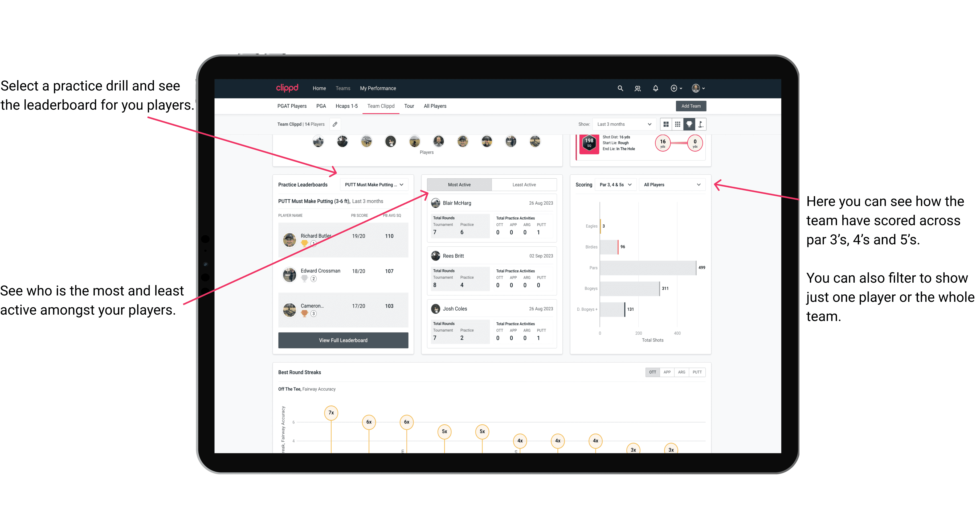Click View Full Leaderboard button
980x527 pixels.
coord(343,341)
